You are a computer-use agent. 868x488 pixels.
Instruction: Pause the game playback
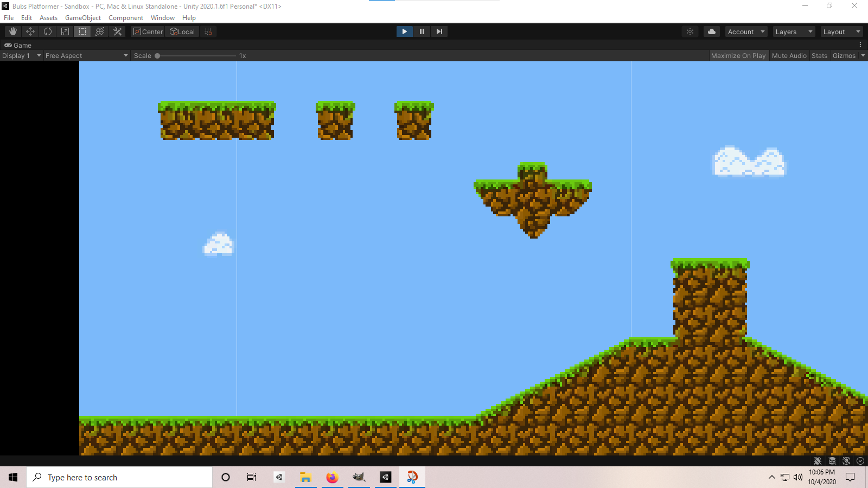(422, 31)
